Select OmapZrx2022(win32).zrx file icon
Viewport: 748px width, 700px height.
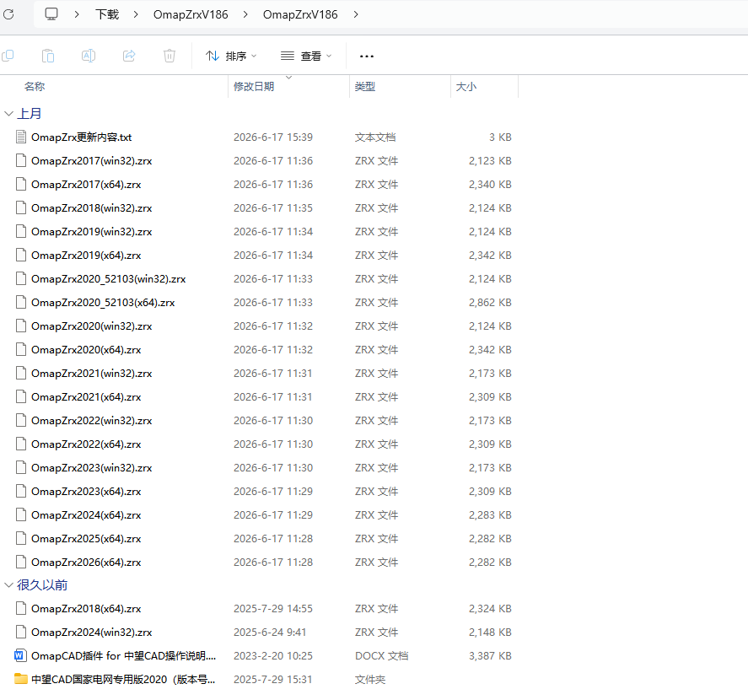point(20,420)
